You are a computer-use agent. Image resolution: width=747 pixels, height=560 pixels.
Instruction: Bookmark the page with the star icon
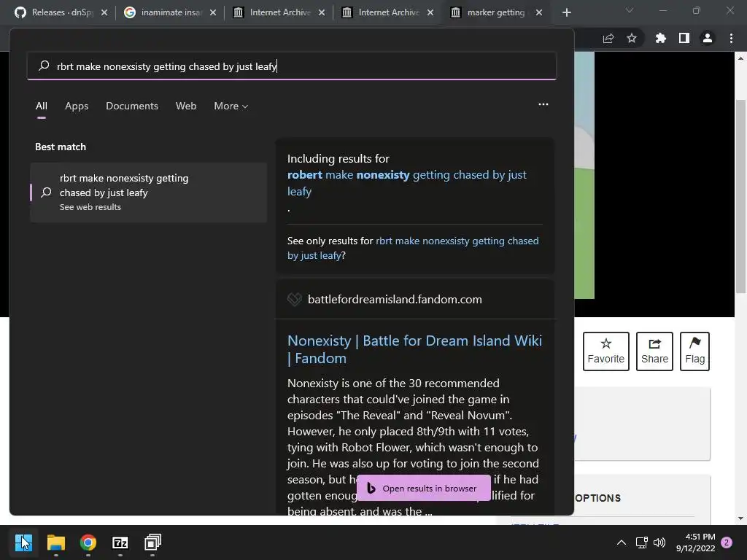(x=632, y=38)
